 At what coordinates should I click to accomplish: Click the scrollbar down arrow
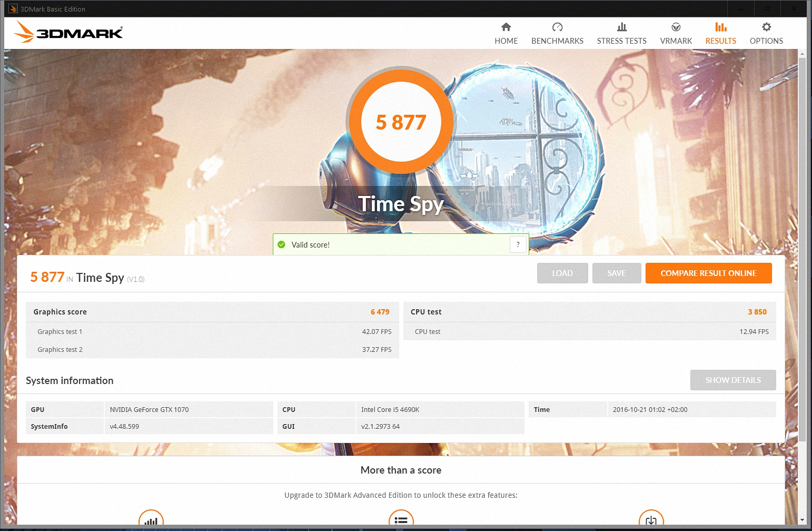[x=802, y=520]
